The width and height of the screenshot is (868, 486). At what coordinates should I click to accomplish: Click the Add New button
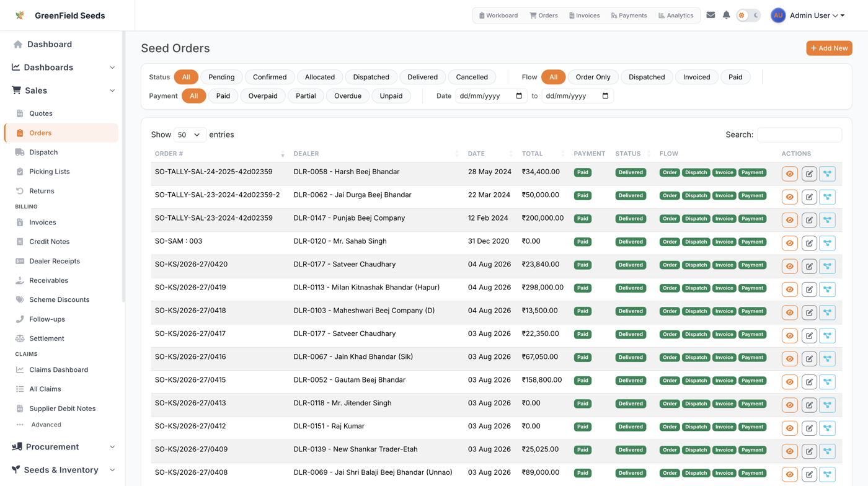tap(829, 48)
